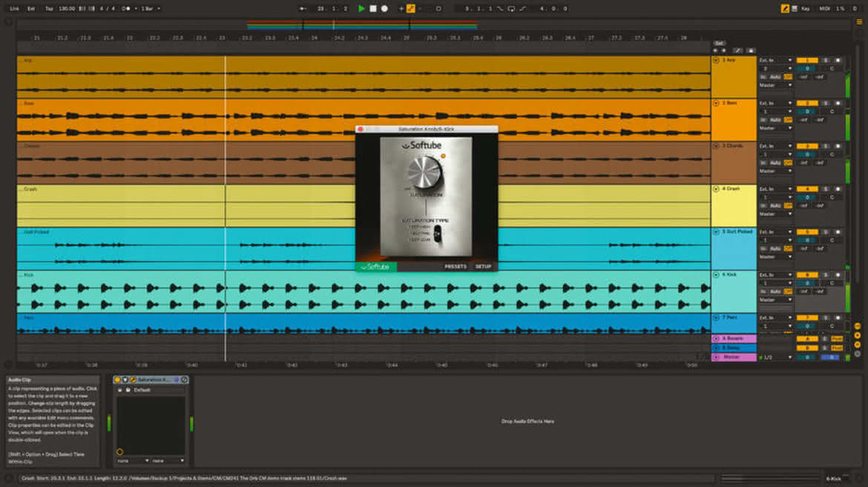Toggle the Key map mode switch

click(x=806, y=8)
